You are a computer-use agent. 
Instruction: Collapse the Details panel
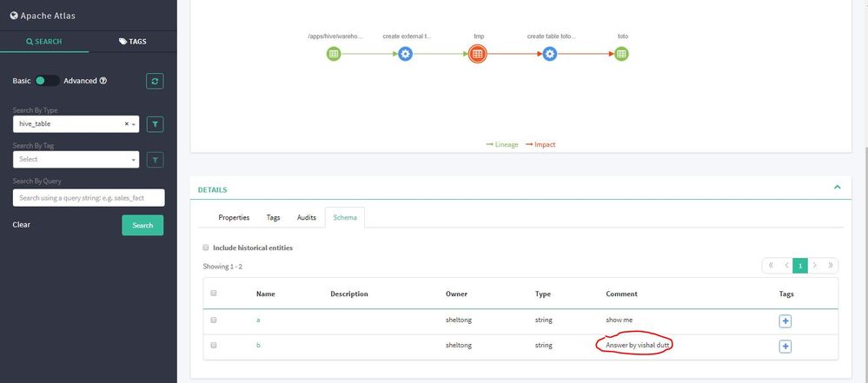(x=837, y=187)
